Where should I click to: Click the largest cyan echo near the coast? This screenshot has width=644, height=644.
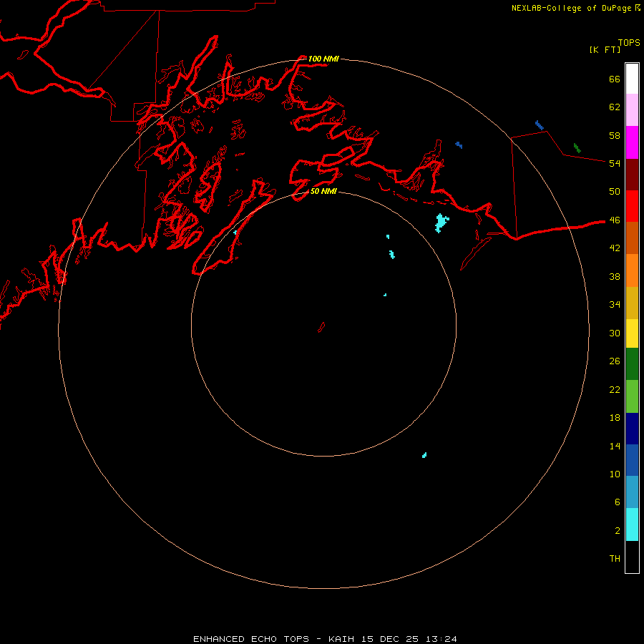[x=441, y=223]
